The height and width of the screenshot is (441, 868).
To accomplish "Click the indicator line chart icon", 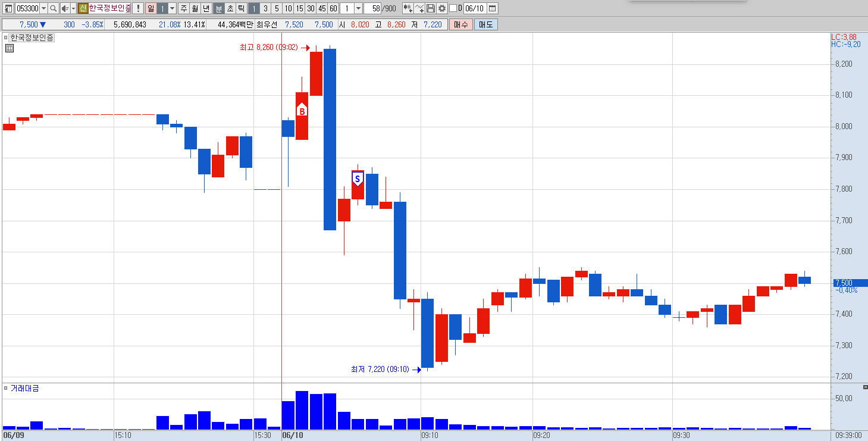I will click(419, 8).
